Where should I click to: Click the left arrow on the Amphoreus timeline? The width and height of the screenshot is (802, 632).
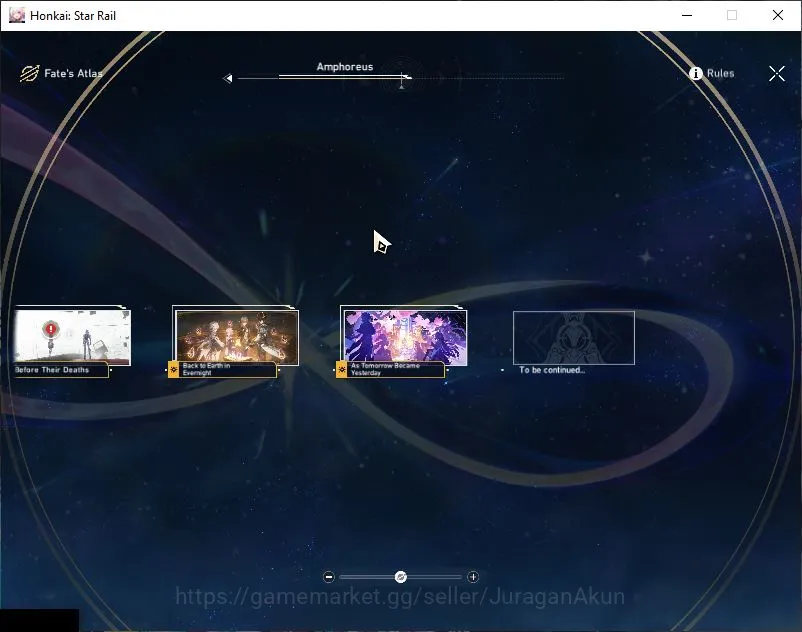coord(228,78)
